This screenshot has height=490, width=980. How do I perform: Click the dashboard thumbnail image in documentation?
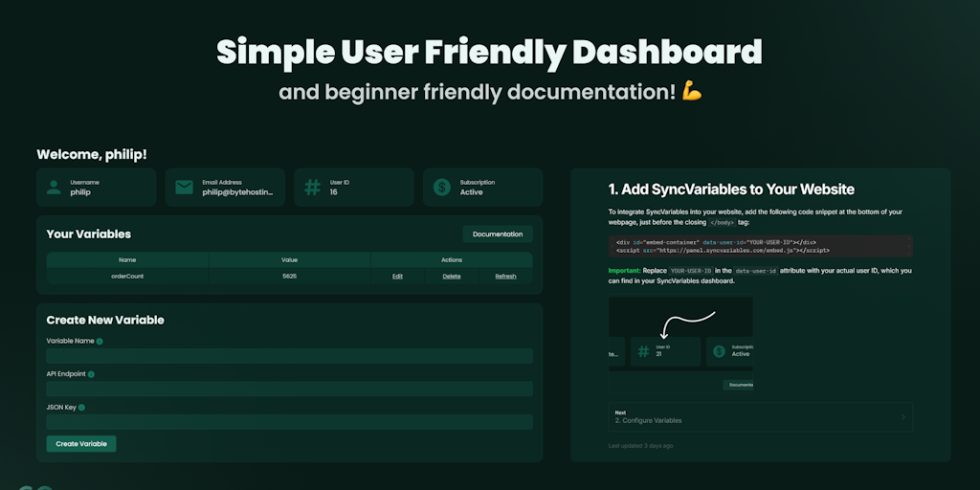(x=680, y=345)
